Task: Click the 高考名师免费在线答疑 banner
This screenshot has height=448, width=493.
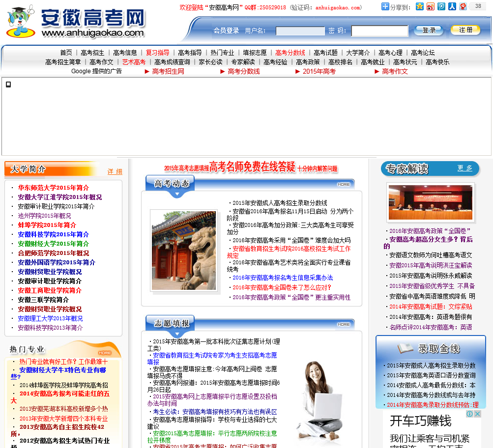Action: pyautogui.click(x=251, y=167)
